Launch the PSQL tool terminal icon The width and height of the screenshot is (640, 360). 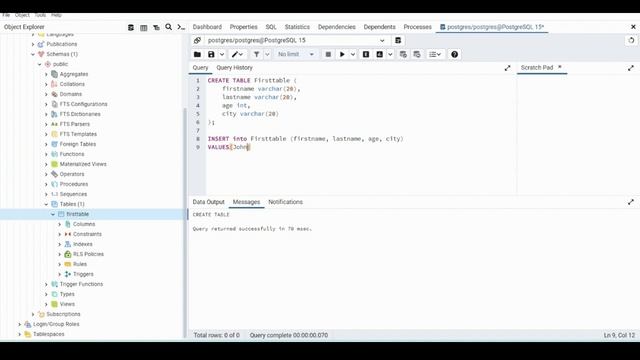181,27
